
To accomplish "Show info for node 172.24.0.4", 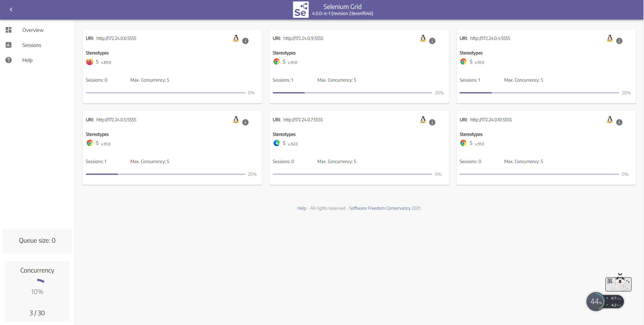I will click(x=619, y=41).
